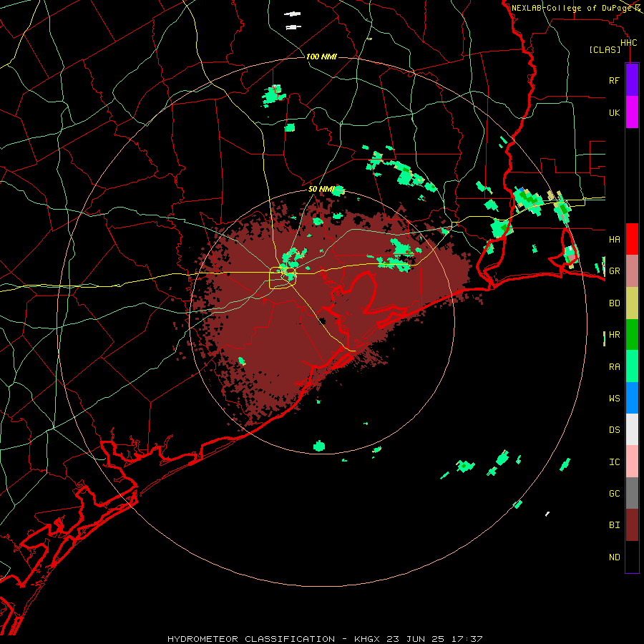Click the GC legend label

(614, 494)
